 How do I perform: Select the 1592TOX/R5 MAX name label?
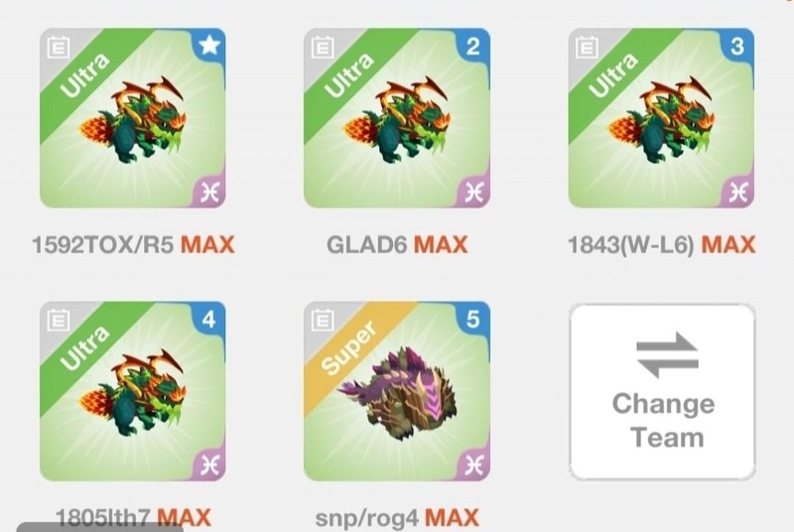coord(133,245)
